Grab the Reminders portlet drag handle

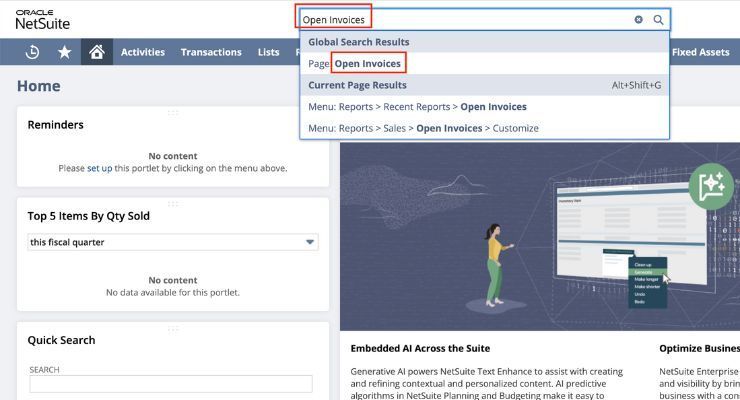point(173,113)
